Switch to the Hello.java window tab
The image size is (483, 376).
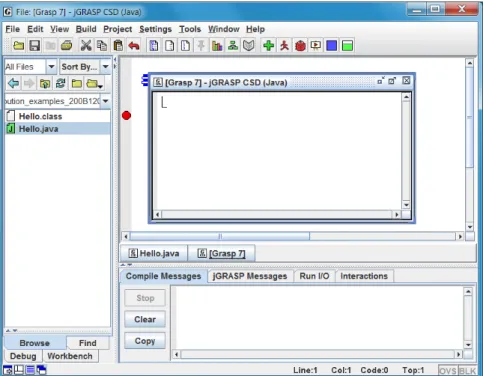154,253
